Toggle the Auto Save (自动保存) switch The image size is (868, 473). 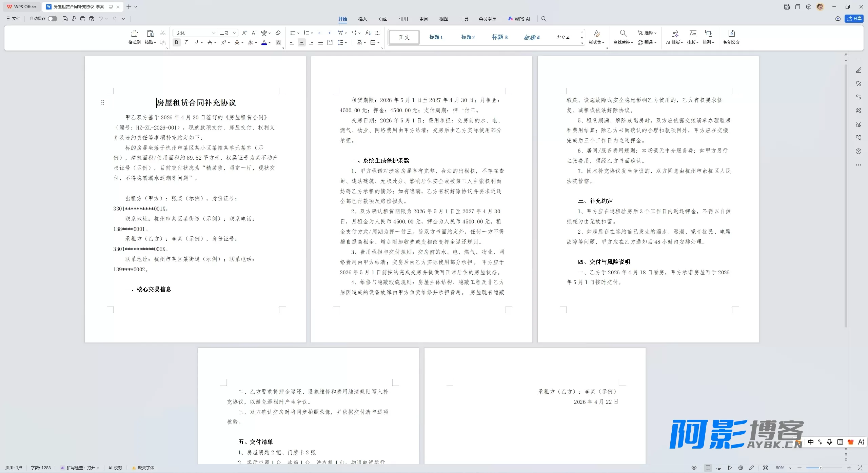(x=53, y=19)
